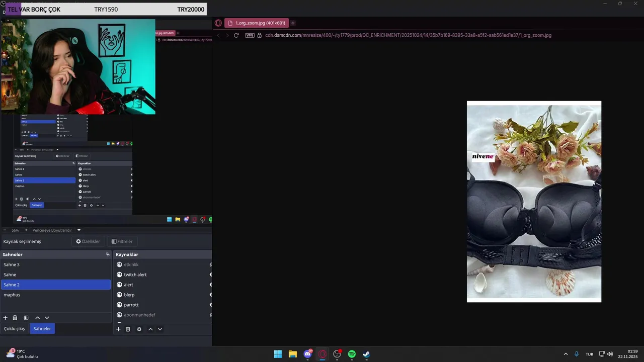This screenshot has width=644, height=362.
Task: Open scene filters icon in Sahneler toolbar
Action: click(26, 318)
